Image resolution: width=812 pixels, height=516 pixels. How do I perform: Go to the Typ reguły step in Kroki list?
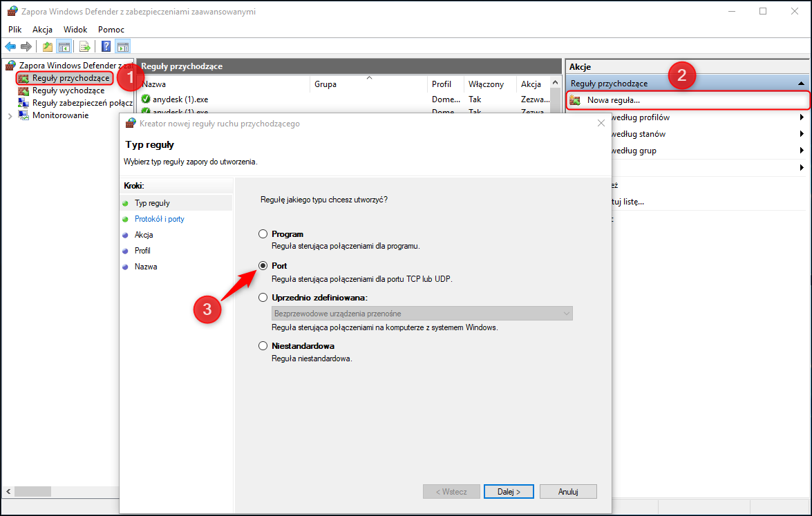[x=152, y=203]
